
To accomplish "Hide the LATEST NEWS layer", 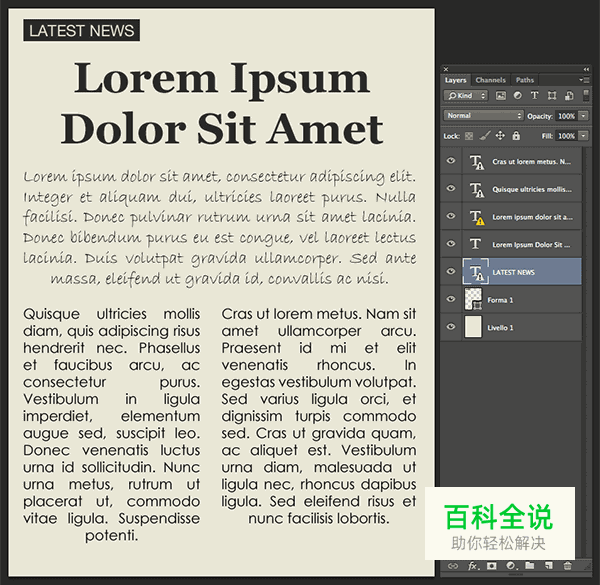I will [451, 272].
